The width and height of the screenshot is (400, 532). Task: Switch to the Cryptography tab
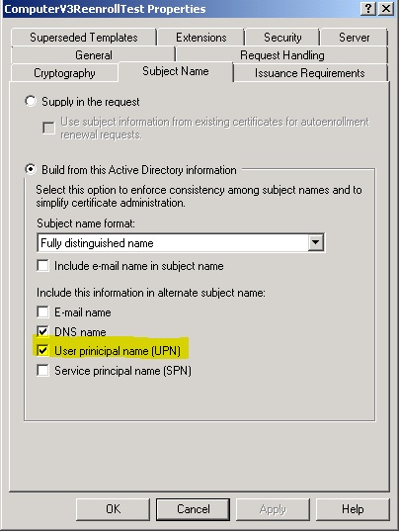[x=64, y=73]
